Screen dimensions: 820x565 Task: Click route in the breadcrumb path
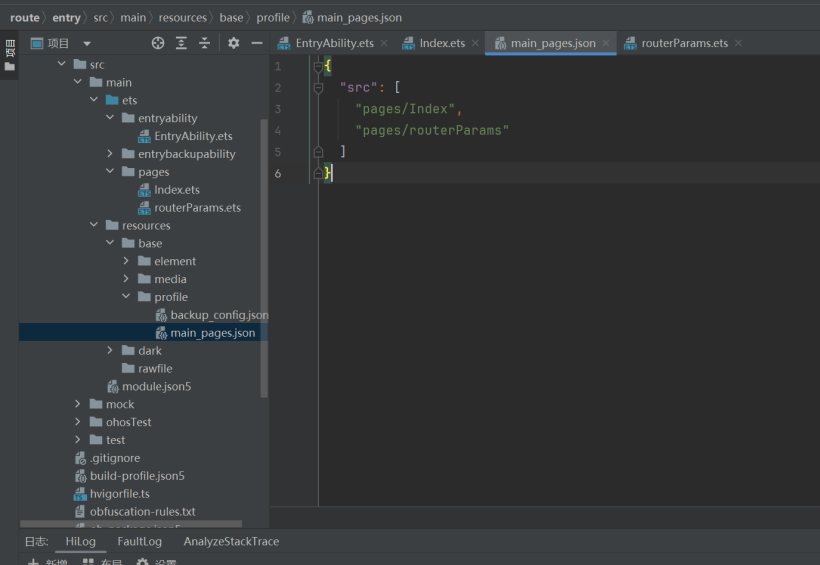(x=25, y=18)
